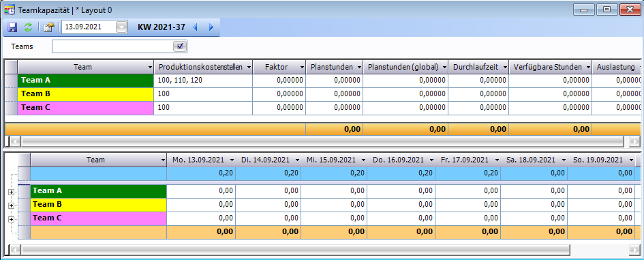This screenshot has width=644, height=260.
Task: Open Do. 16.09.2021 column filter dropdown
Action: tap(431, 160)
